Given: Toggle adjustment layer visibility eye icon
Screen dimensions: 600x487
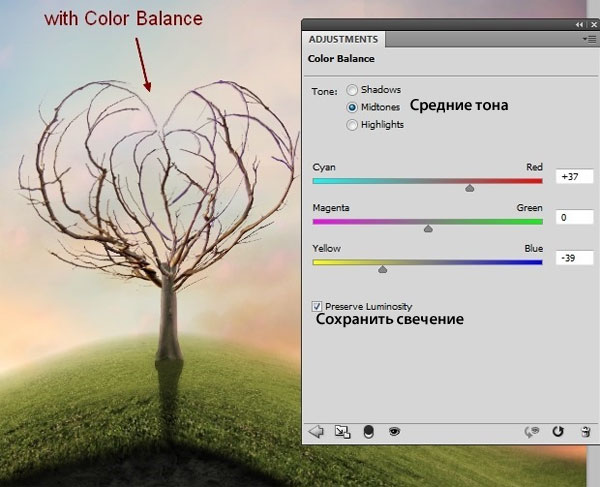Looking at the screenshot, I should (394, 432).
